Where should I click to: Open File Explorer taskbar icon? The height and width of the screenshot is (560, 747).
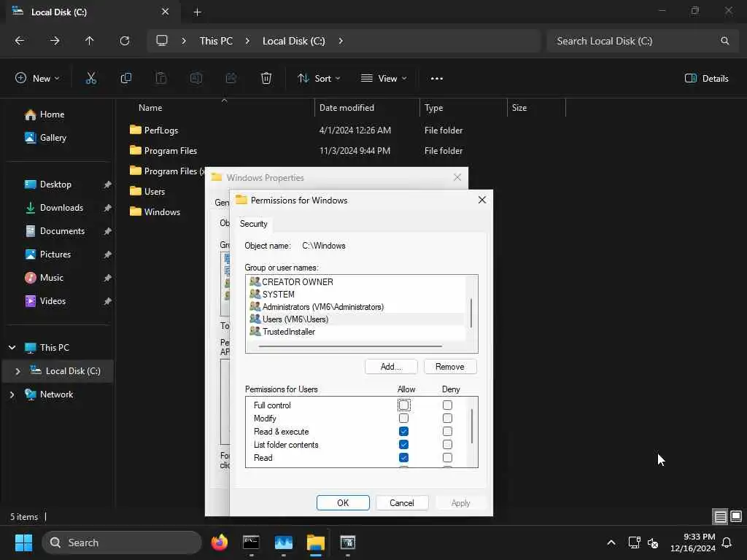coord(315,542)
